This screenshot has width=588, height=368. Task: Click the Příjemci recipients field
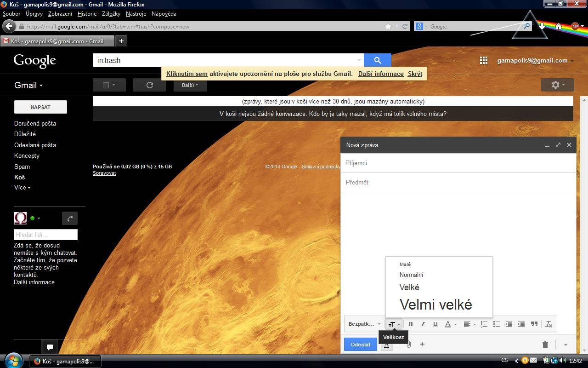coord(458,163)
